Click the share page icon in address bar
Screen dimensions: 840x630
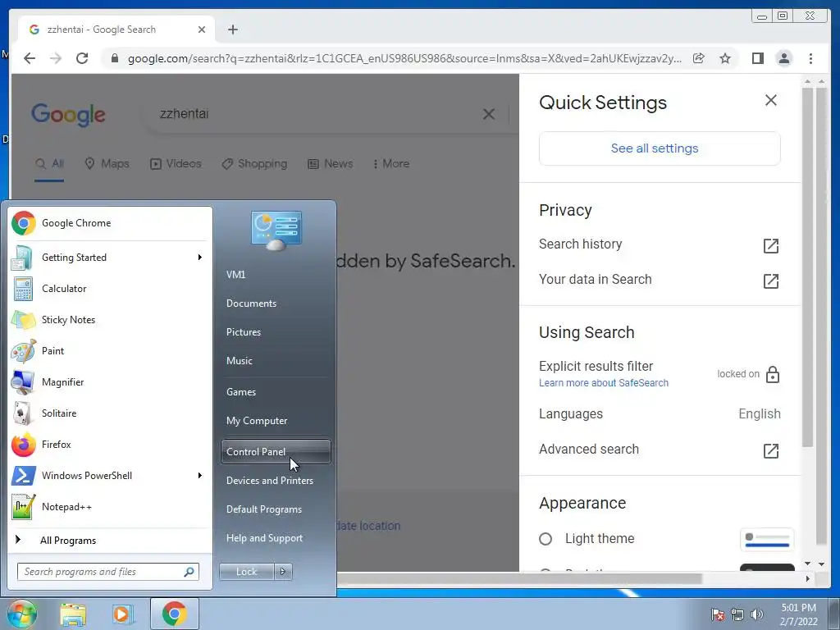click(x=699, y=58)
